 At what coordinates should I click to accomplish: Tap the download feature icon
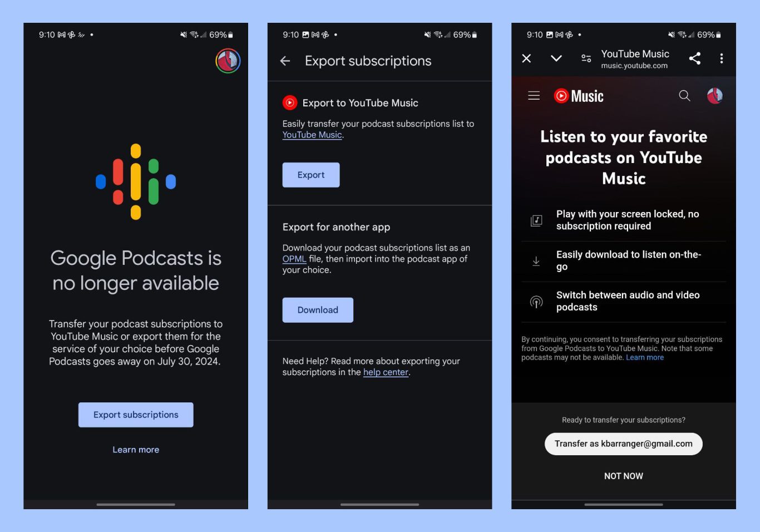(x=536, y=261)
